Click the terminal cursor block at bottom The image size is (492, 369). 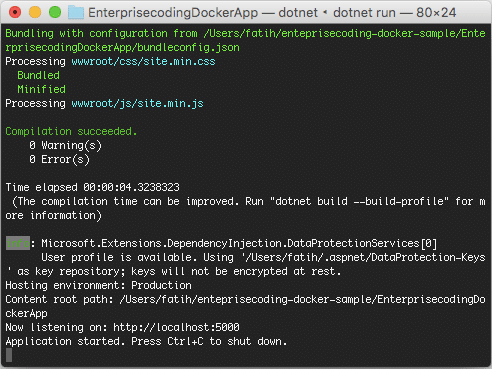(9, 355)
